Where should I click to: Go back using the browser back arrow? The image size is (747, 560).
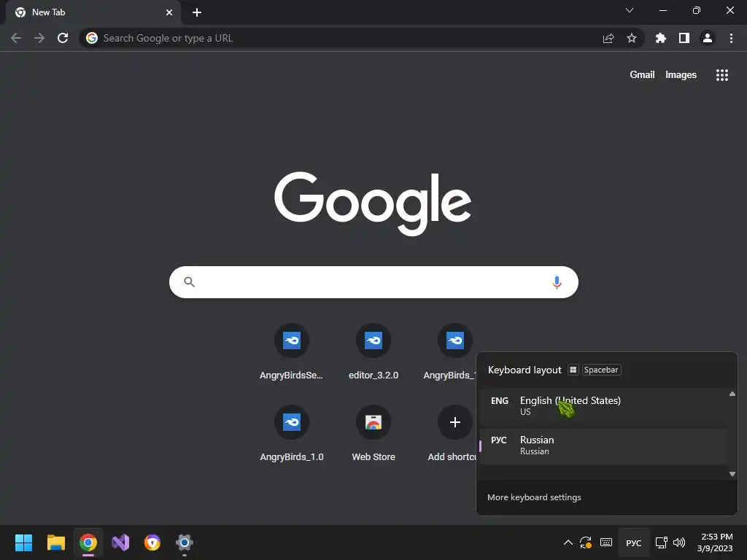click(16, 38)
